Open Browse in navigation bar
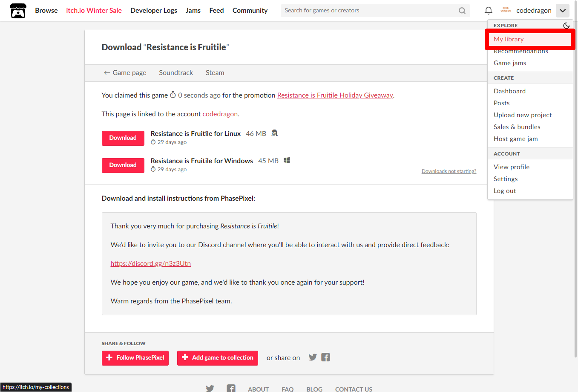578x392 pixels. pos(46,10)
